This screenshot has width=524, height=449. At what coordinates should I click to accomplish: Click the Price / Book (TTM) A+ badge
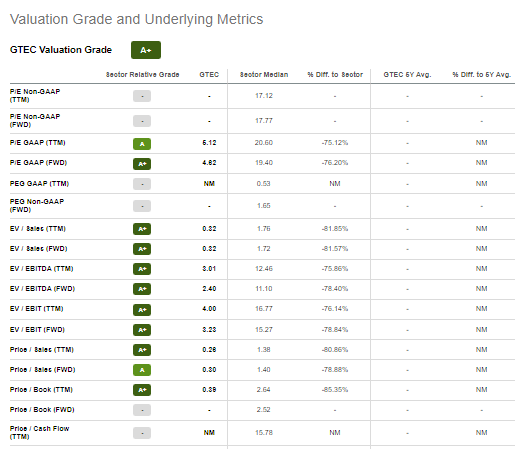point(142,390)
